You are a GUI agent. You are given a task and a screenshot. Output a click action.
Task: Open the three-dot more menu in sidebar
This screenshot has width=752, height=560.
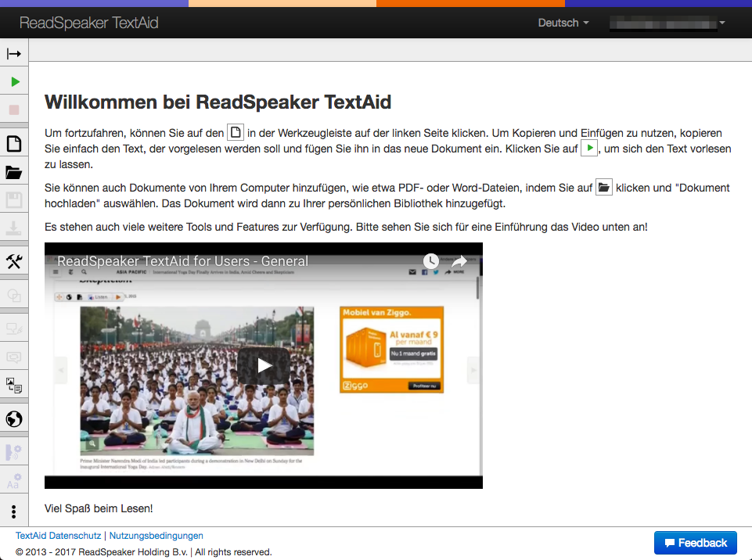click(x=14, y=512)
